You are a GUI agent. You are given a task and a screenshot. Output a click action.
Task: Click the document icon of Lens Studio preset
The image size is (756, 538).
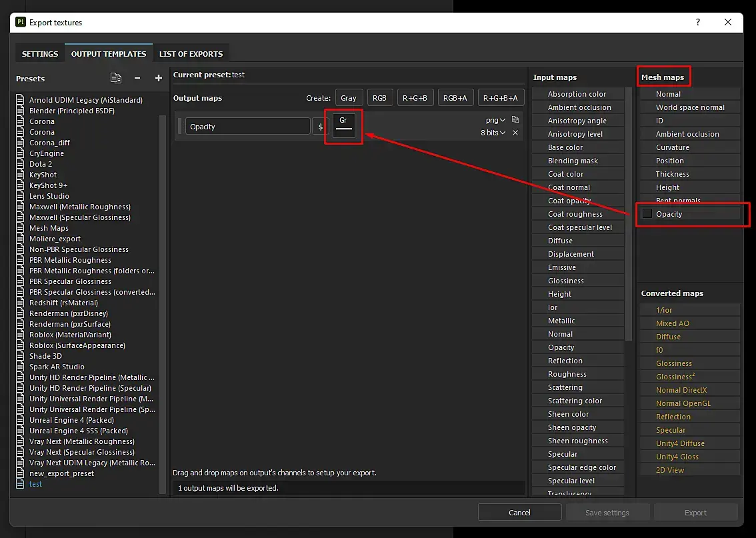(20, 196)
